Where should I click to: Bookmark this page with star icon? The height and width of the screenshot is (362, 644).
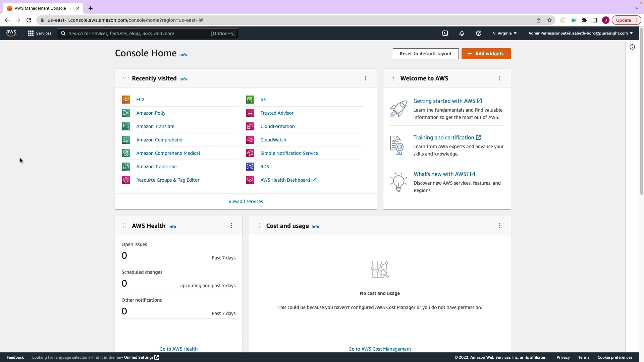pyautogui.click(x=549, y=20)
